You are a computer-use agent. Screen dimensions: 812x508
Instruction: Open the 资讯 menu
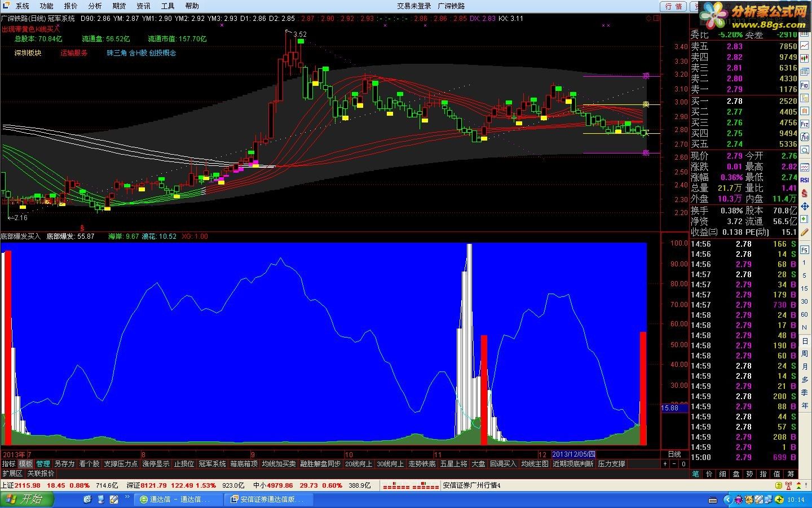click(143, 6)
